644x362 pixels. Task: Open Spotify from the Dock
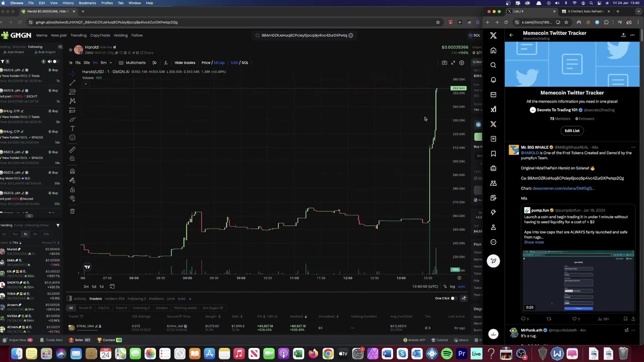click(447, 354)
